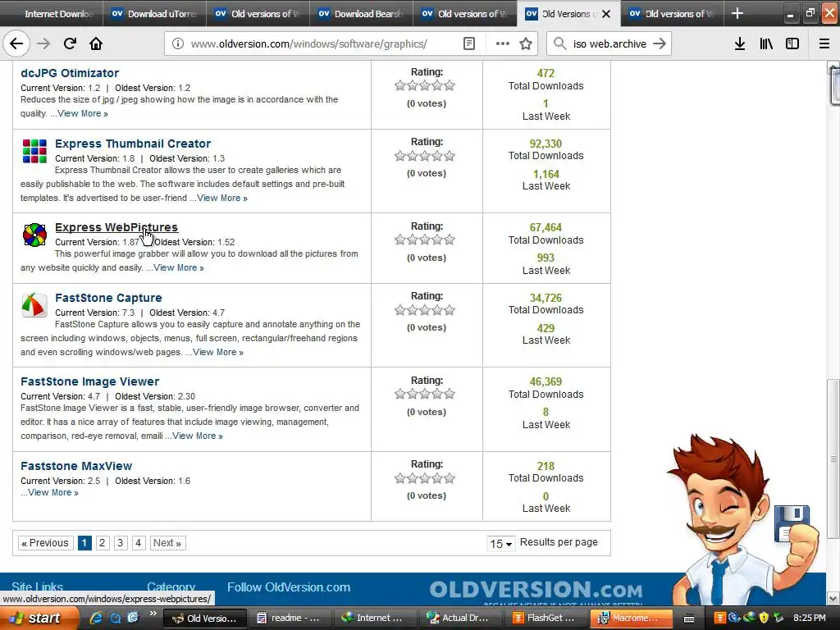The image size is (840, 630).
Task: Click Express WebPictures color wheel icon
Action: pos(34,235)
